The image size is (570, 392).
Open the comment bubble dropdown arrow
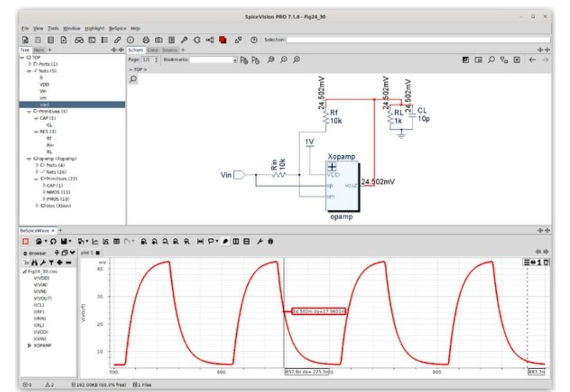(217, 241)
